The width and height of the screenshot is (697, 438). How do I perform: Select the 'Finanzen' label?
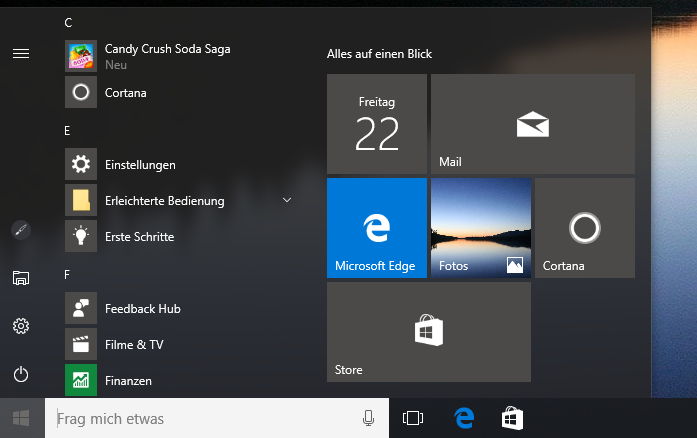pyautogui.click(x=128, y=381)
